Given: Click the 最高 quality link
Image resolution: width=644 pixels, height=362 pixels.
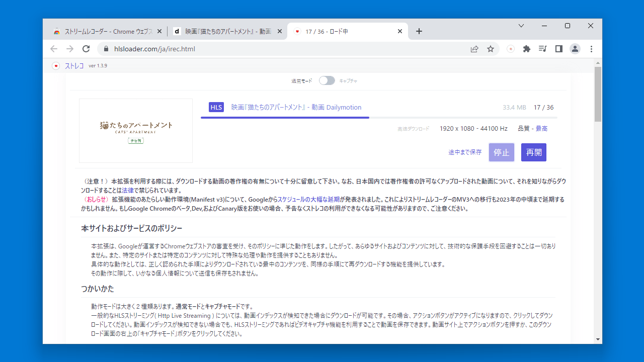Looking at the screenshot, I should tap(541, 129).
